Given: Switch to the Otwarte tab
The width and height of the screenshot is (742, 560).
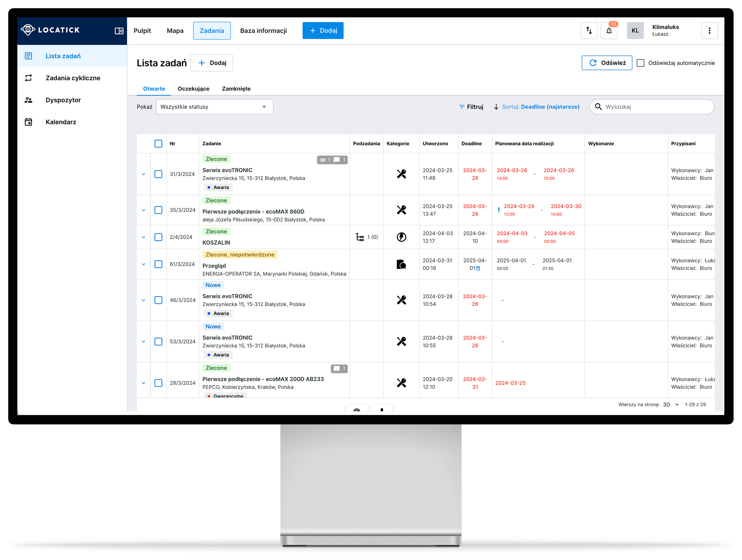Looking at the screenshot, I should tap(154, 89).
